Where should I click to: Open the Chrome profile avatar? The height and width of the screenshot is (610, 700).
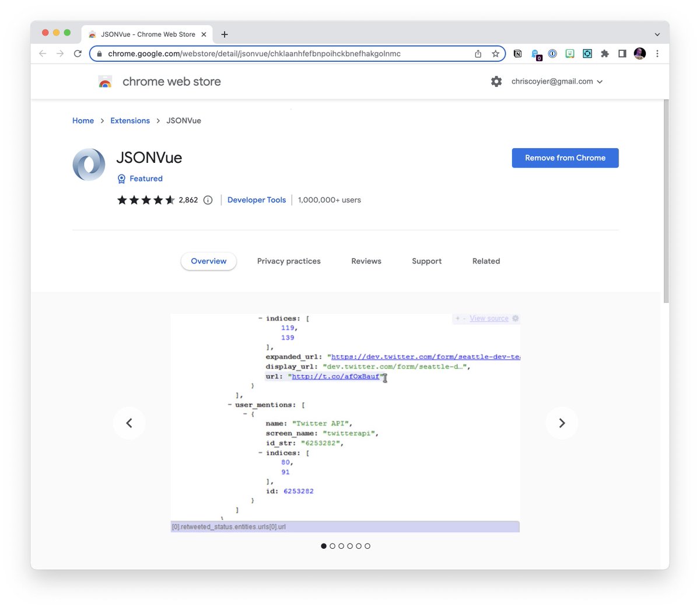pos(640,54)
